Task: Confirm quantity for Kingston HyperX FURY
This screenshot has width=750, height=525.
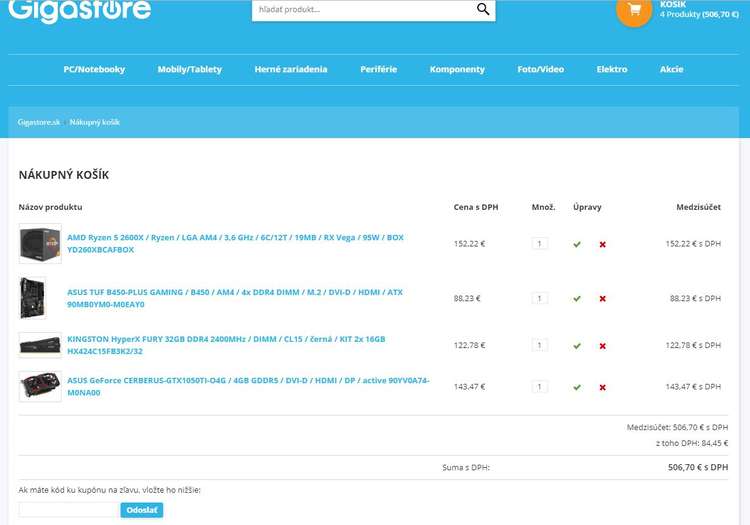Action: pyautogui.click(x=577, y=346)
